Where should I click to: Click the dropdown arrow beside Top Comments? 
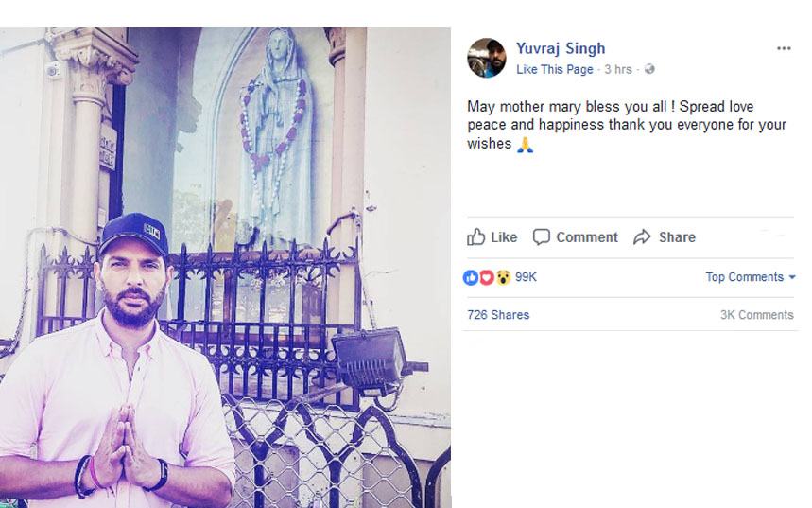coord(792,277)
